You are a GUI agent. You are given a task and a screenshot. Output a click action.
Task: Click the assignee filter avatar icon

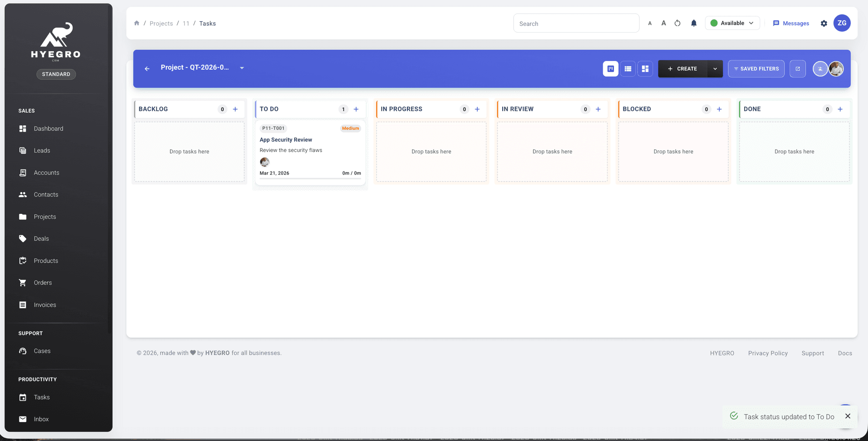820,69
